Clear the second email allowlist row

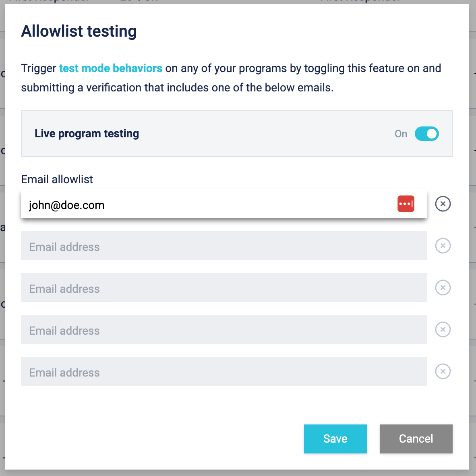[x=443, y=246]
